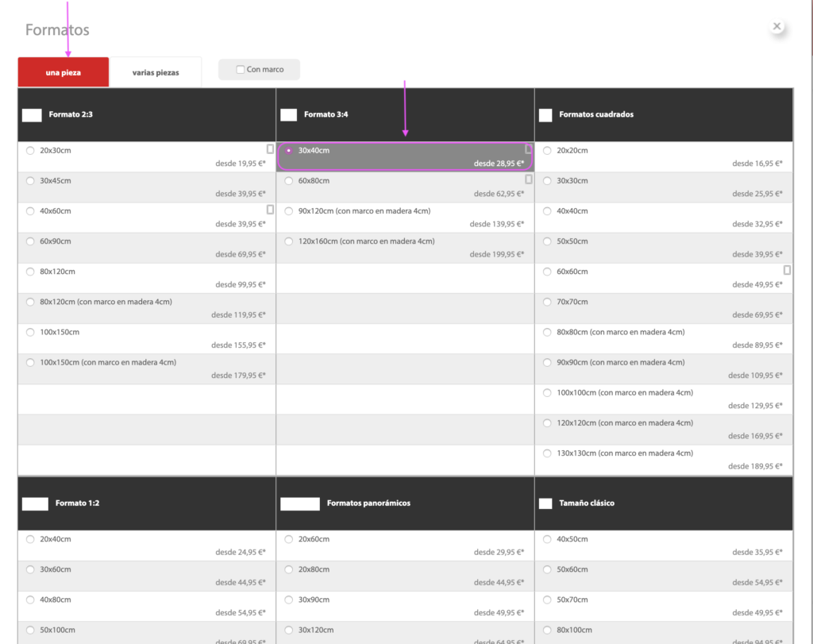Click the Formato 3:4 shape icon

coord(288,115)
